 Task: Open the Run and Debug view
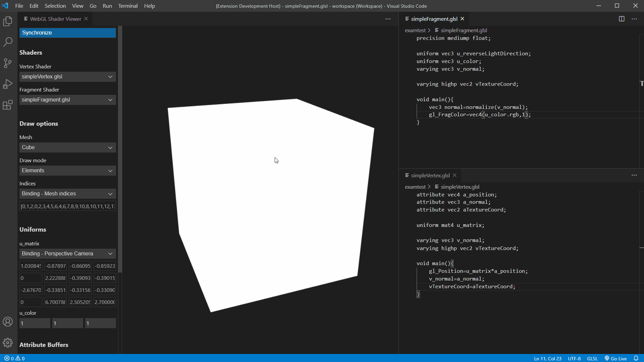tap(8, 84)
